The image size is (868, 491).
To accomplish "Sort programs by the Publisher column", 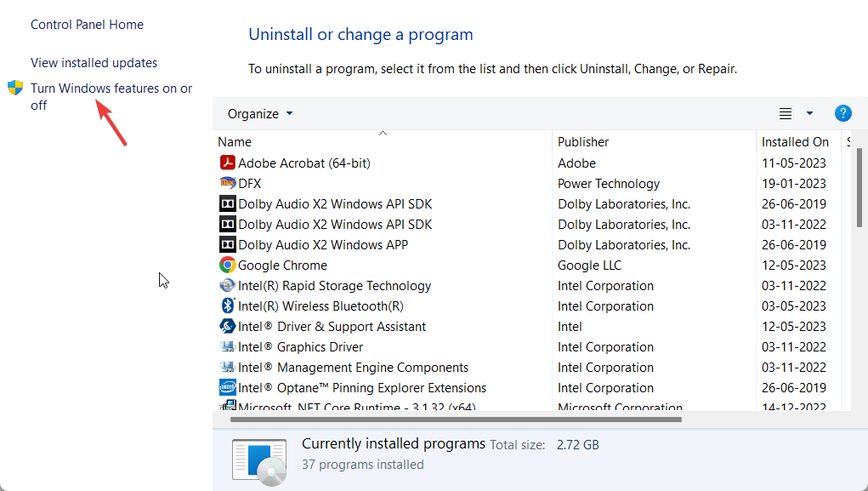I will click(582, 141).
